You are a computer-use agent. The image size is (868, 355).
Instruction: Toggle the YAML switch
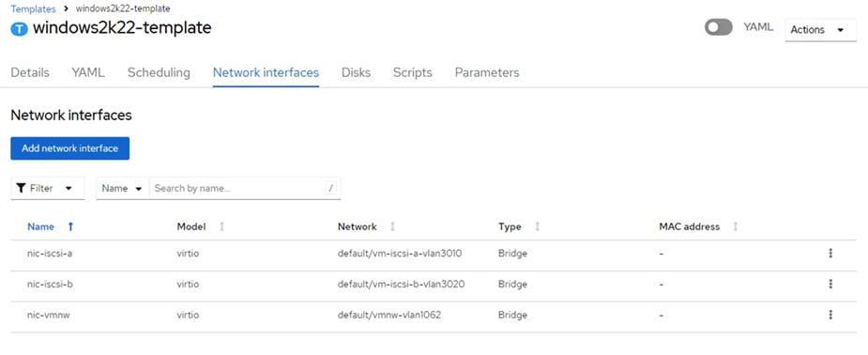(718, 27)
